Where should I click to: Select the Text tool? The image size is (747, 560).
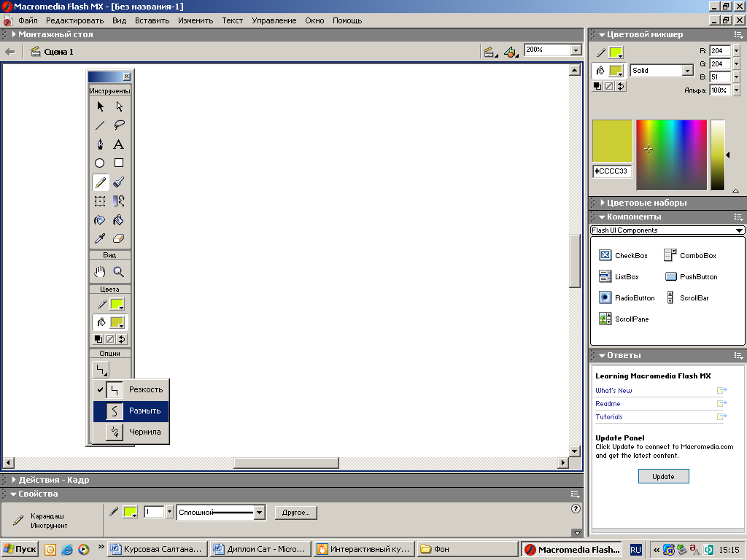(x=119, y=144)
